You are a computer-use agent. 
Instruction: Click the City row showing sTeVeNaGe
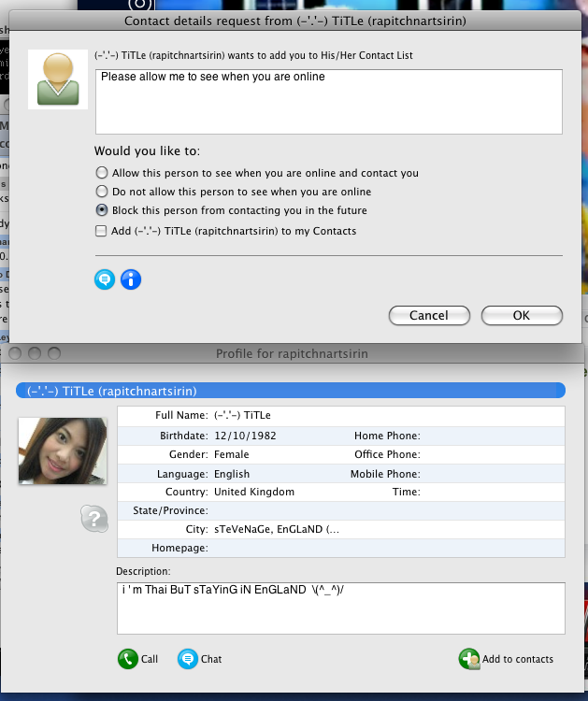tap(340, 529)
